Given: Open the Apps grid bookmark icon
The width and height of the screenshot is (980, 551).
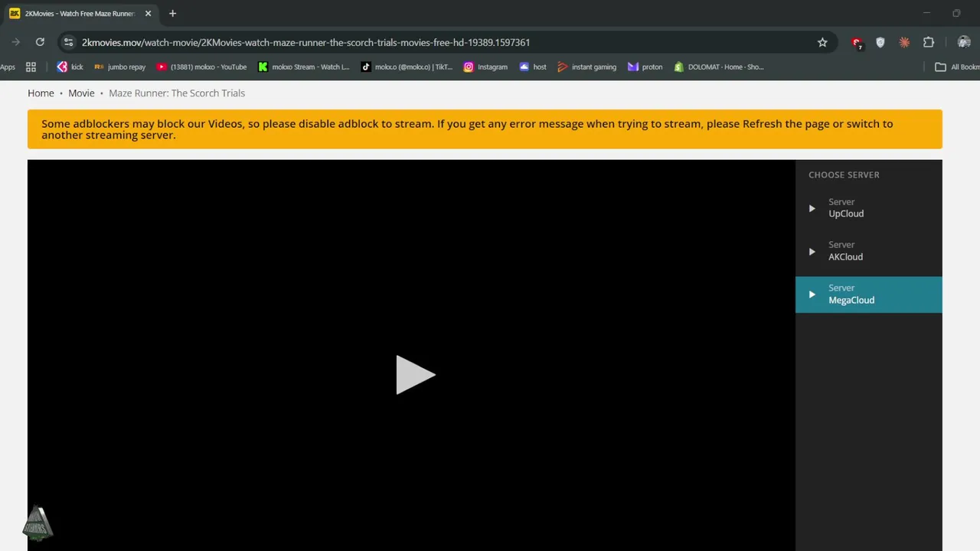Looking at the screenshot, I should (x=31, y=67).
